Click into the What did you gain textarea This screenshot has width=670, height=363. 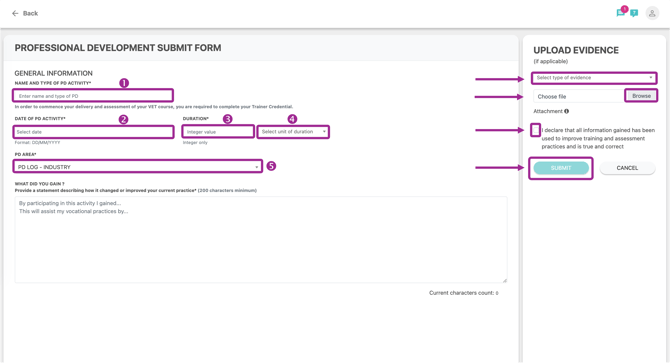261,240
